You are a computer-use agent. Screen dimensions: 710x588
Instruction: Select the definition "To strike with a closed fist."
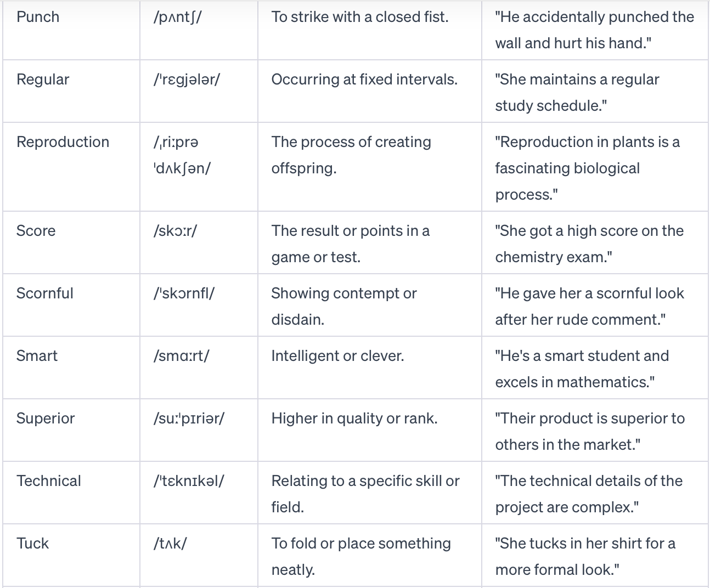coord(359,17)
